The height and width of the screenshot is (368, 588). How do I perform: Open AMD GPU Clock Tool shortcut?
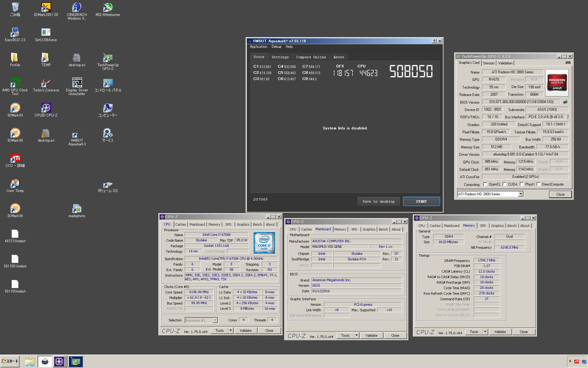(x=15, y=86)
